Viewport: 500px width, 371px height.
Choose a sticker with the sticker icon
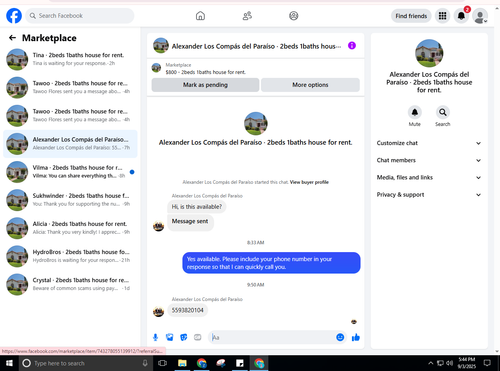pos(184,337)
